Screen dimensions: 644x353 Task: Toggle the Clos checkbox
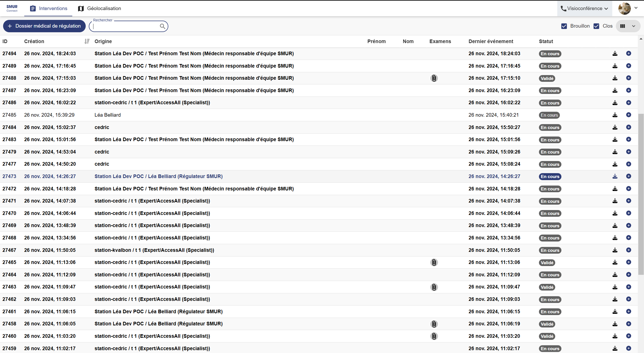596,26
